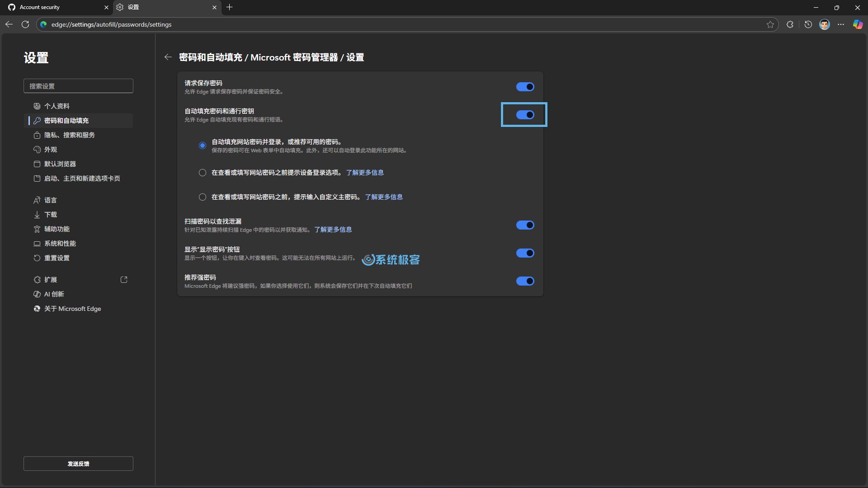Click 发送反馈 button at sidebar bottom

click(78, 463)
